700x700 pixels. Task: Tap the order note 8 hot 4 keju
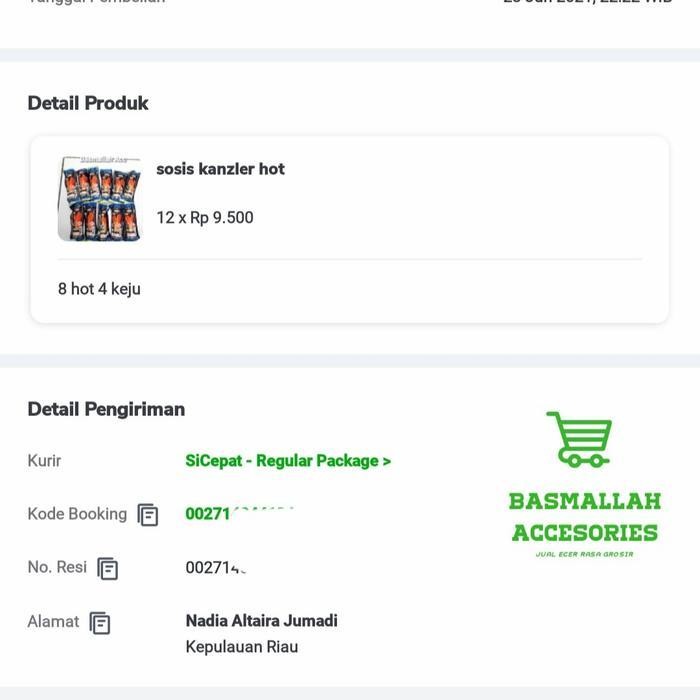[99, 289]
